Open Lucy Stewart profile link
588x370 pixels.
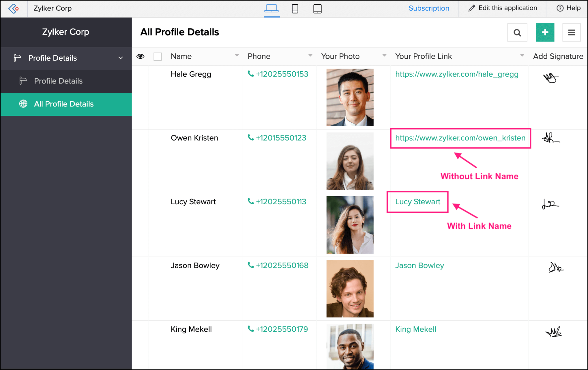[x=417, y=202]
